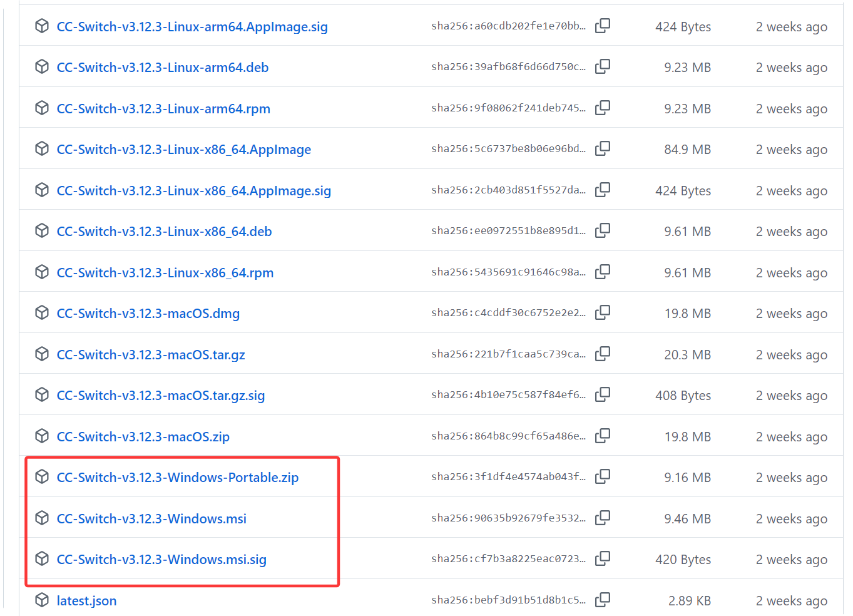This screenshot has height=616, width=853.
Task: Copy sha256 hash for macOS.dmg
Action: (x=602, y=313)
